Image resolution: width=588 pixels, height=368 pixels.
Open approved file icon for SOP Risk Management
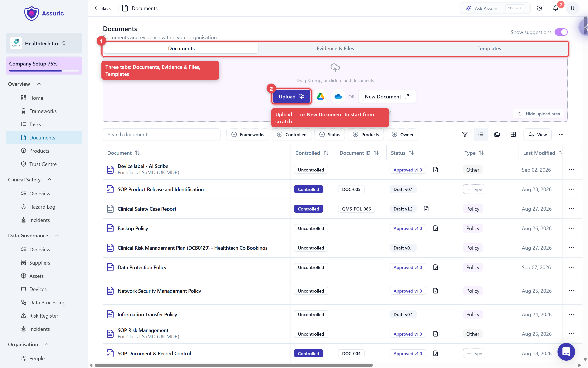[436, 334]
